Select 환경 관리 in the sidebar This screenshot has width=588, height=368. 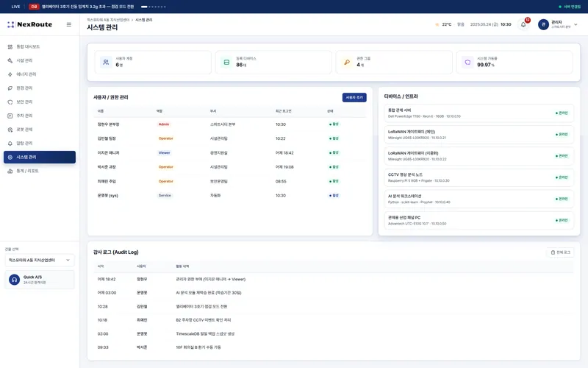40,88
